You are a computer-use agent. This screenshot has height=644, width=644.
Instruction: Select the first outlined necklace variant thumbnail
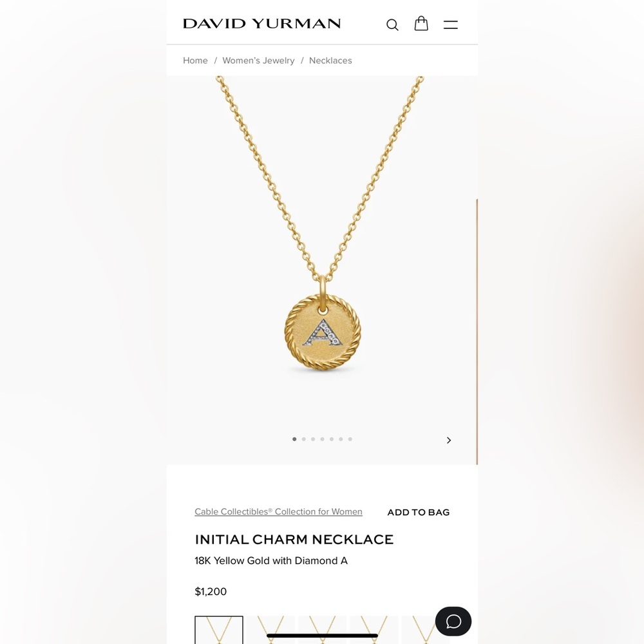tap(219, 630)
